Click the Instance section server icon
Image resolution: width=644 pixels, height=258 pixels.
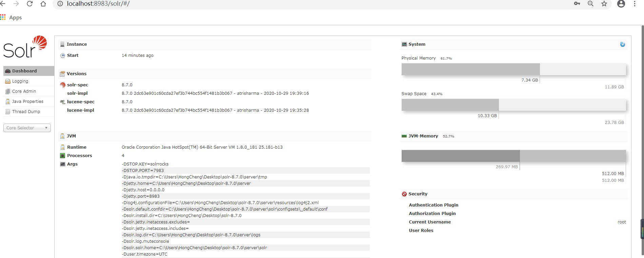click(x=62, y=44)
